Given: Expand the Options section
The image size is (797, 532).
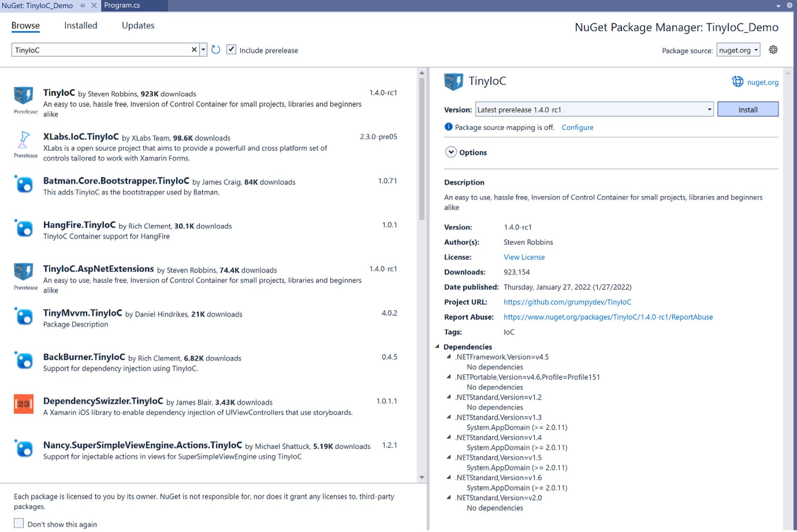Looking at the screenshot, I should 451,152.
